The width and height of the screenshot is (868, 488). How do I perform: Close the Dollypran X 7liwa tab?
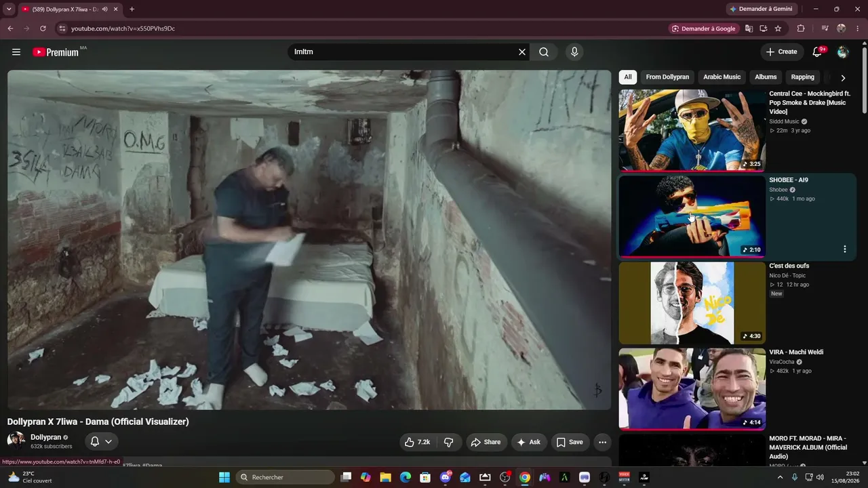(116, 9)
